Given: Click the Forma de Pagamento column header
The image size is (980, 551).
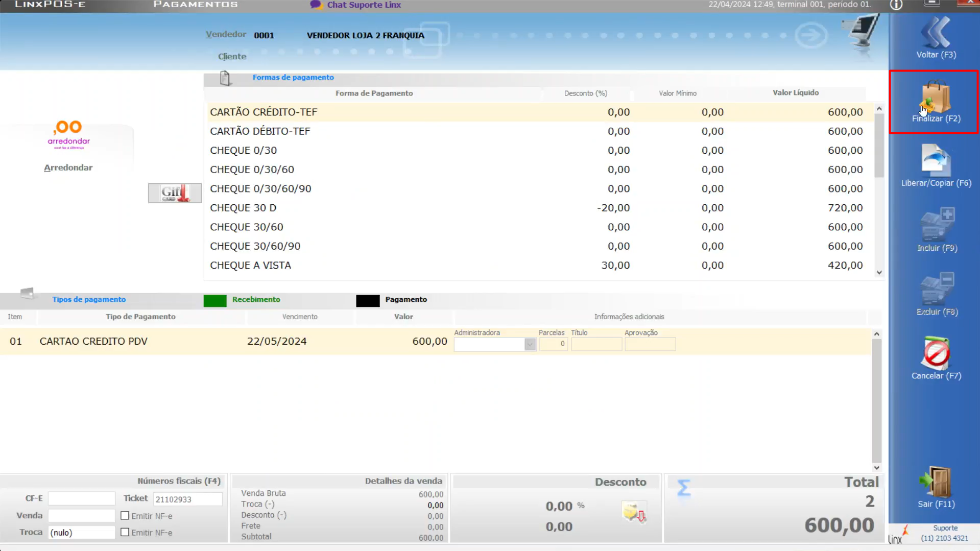Looking at the screenshot, I should pos(374,93).
